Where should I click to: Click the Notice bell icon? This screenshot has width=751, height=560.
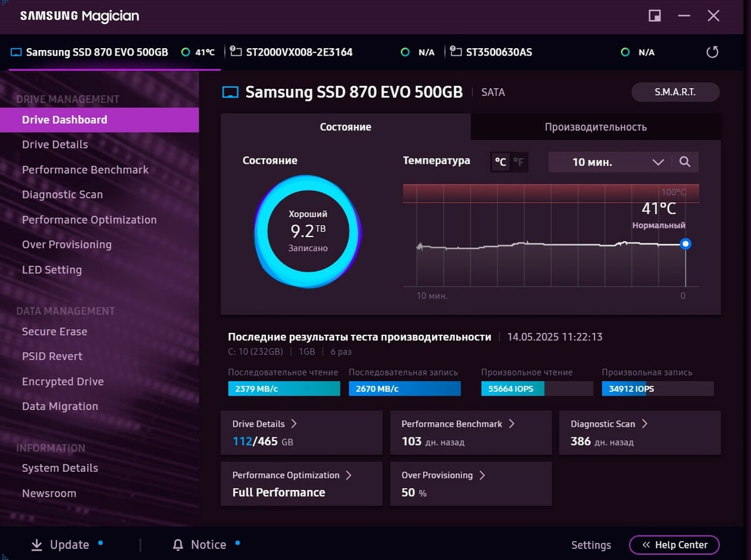coord(178,544)
